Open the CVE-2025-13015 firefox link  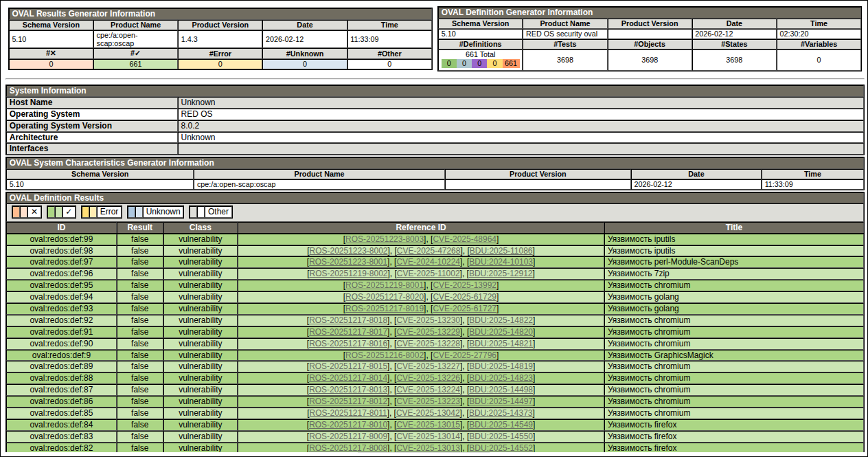point(429,425)
